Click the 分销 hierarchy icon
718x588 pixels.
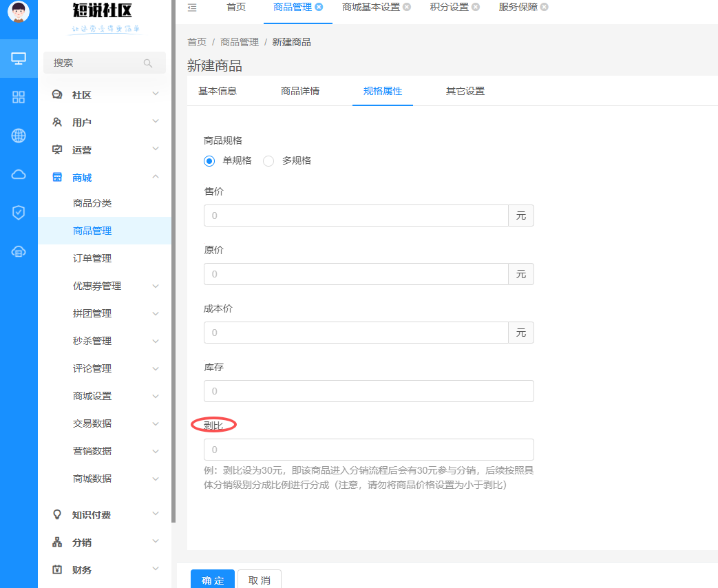(57, 542)
